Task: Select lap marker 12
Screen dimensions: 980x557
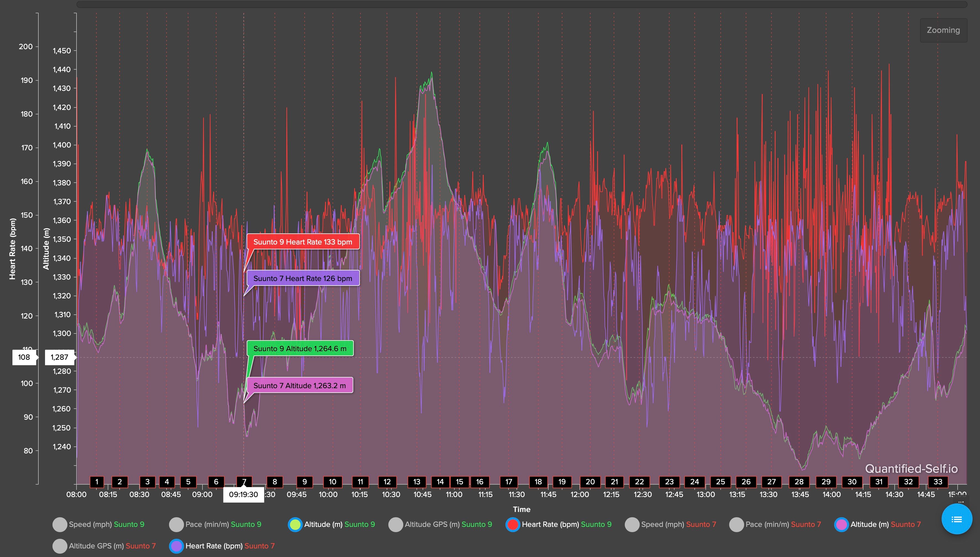Action: [387, 482]
